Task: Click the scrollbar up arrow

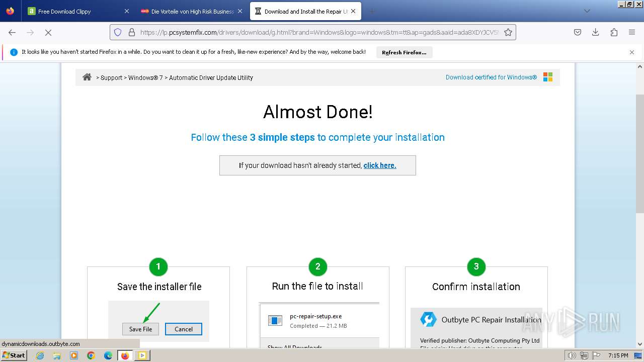Action: tap(640, 66)
